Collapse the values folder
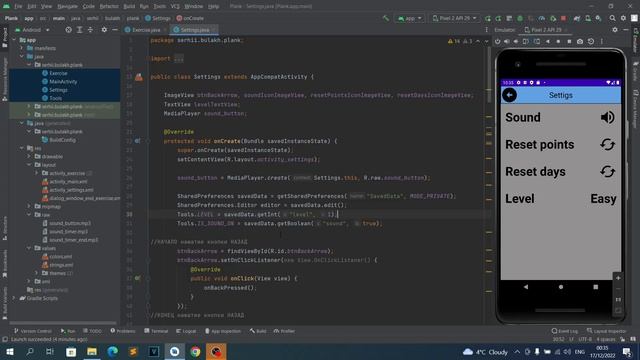 point(29,248)
